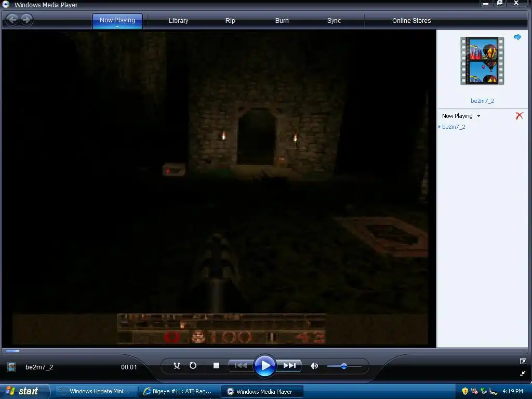The image size is (532, 399).
Task: Switch to Bigeye #11 Internet Explorer window
Action: tap(179, 391)
